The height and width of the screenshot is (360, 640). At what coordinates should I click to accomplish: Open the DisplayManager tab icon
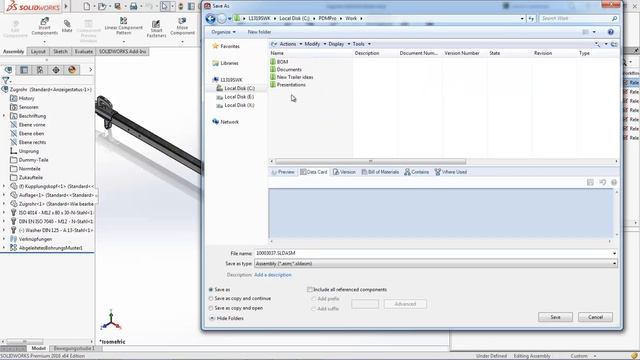point(72,70)
